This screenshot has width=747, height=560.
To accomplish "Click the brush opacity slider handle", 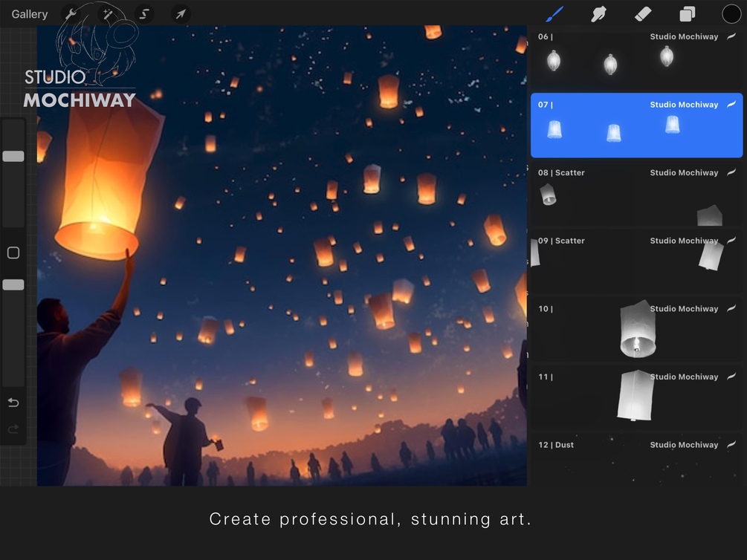I will (x=13, y=284).
